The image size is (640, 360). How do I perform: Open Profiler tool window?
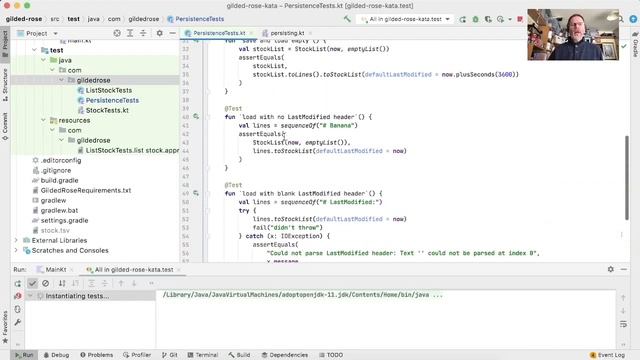(137, 355)
